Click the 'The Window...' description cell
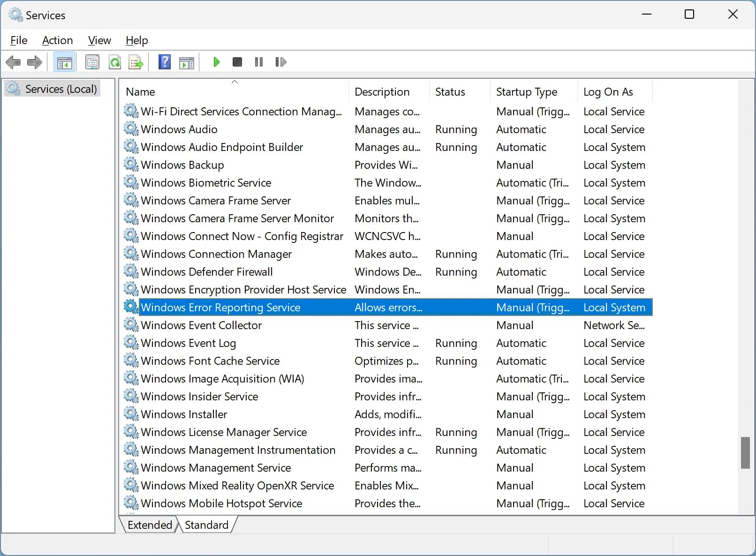Viewport: 756px width, 556px height. point(388,182)
